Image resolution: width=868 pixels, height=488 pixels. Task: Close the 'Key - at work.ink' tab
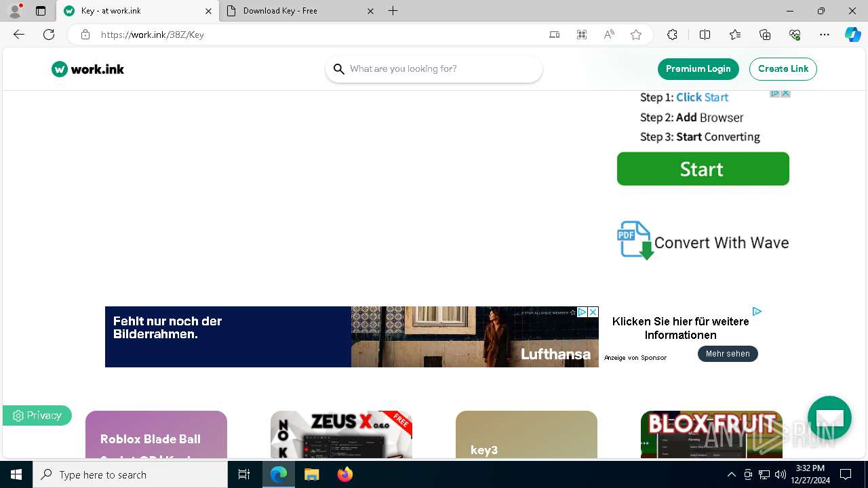208,11
